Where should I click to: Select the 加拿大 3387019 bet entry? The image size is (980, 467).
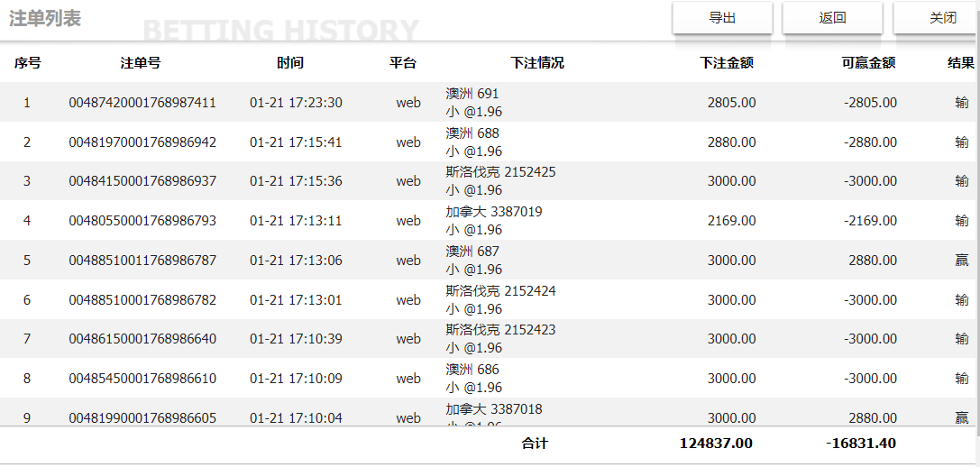coord(494,212)
